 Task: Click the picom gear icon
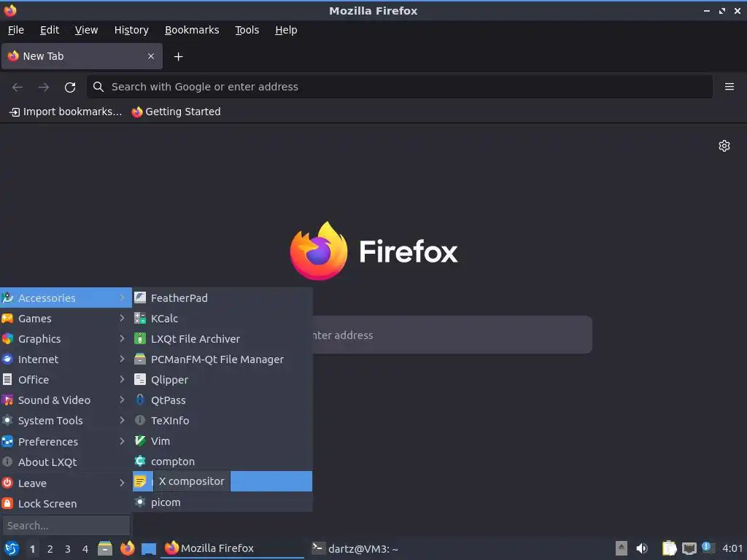point(140,502)
